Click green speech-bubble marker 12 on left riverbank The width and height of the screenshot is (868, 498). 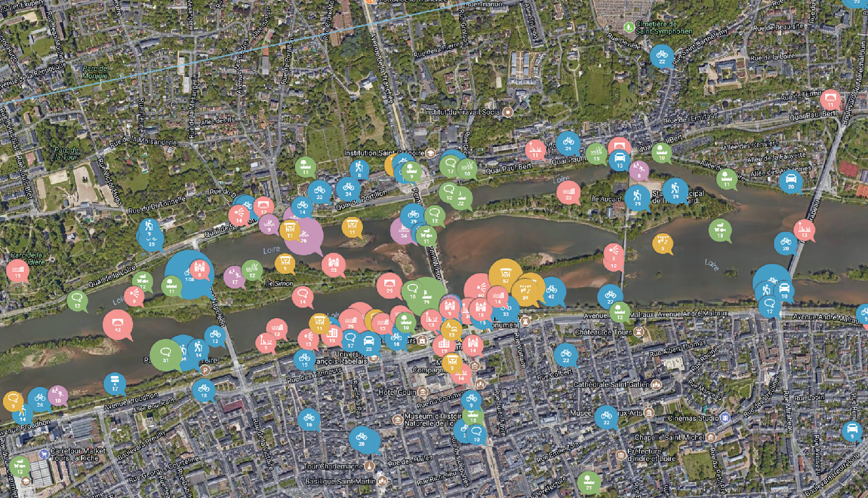[x=78, y=301]
